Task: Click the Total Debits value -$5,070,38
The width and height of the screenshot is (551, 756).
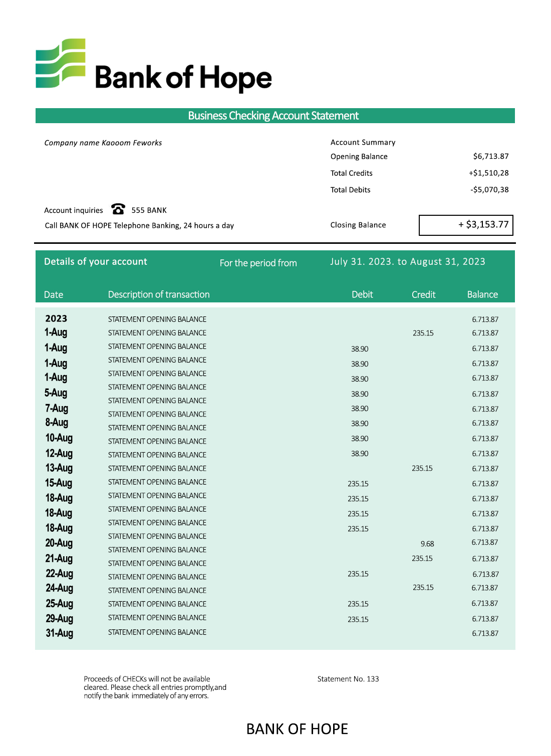Action: click(x=489, y=190)
